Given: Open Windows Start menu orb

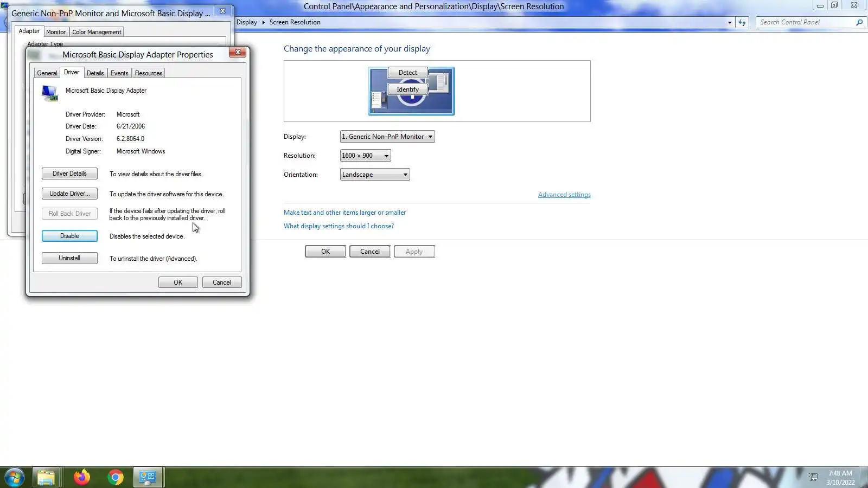Looking at the screenshot, I should coord(14,477).
